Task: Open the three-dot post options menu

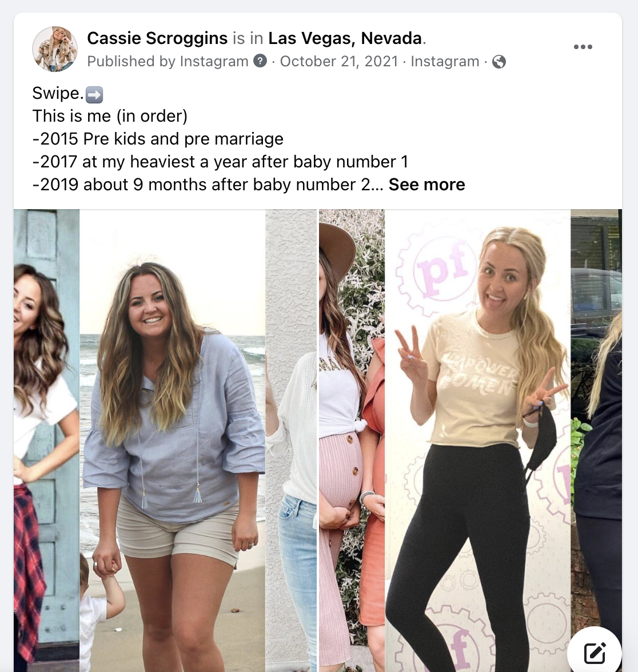Action: pyautogui.click(x=583, y=47)
